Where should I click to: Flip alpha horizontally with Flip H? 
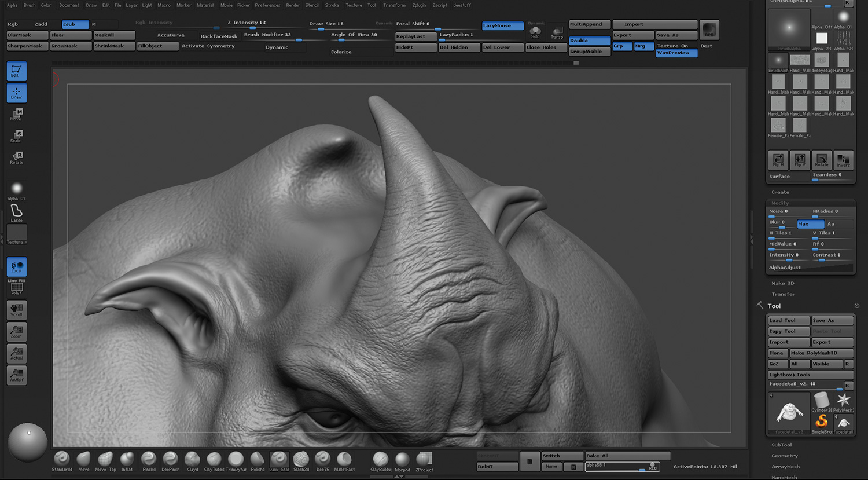tap(778, 160)
